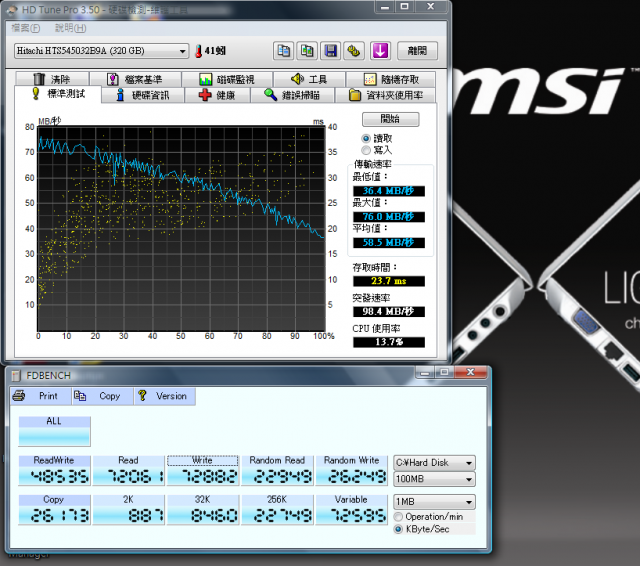Open the 檔案(F) menu
Image resolution: width=640 pixels, height=566 pixels.
(26, 28)
